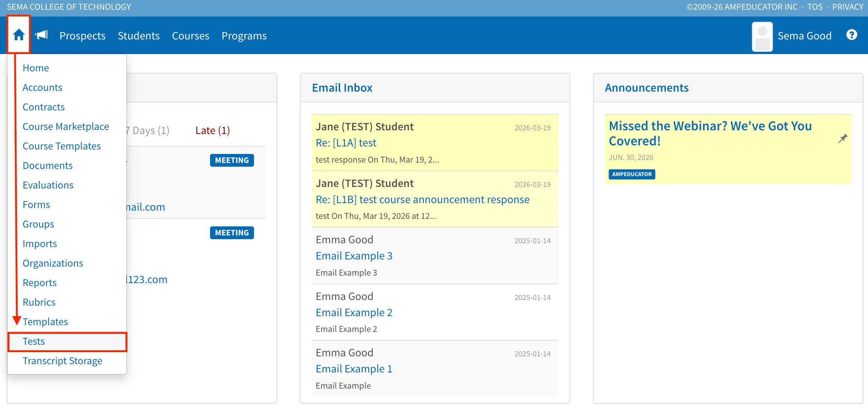Click the Sema Good profile avatar
This screenshot has width=868, height=410.
tap(762, 36)
